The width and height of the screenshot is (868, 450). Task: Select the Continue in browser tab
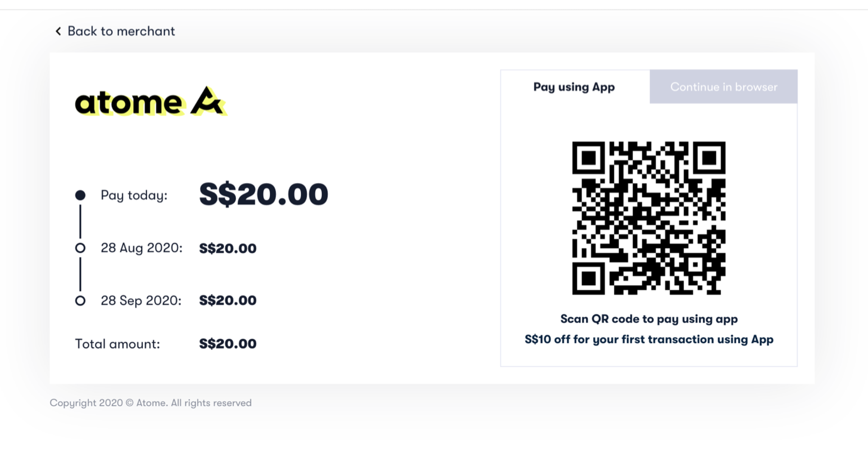point(723,87)
